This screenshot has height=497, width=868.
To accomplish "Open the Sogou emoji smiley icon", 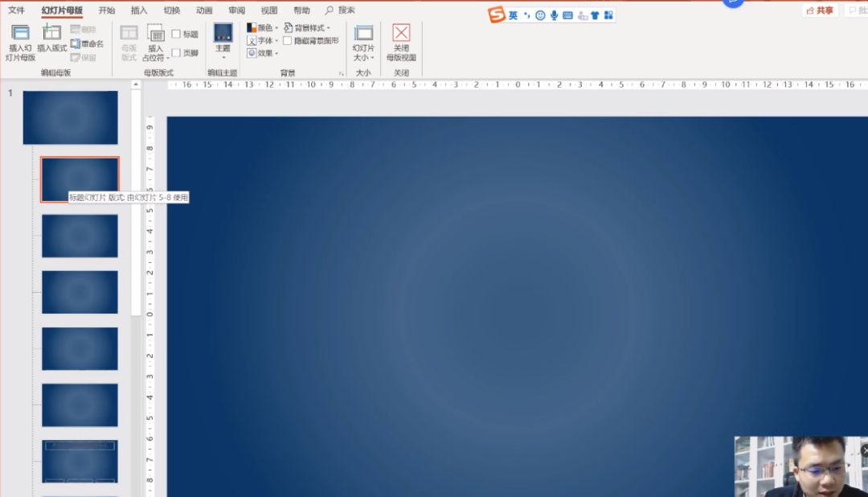I will pyautogui.click(x=540, y=15).
